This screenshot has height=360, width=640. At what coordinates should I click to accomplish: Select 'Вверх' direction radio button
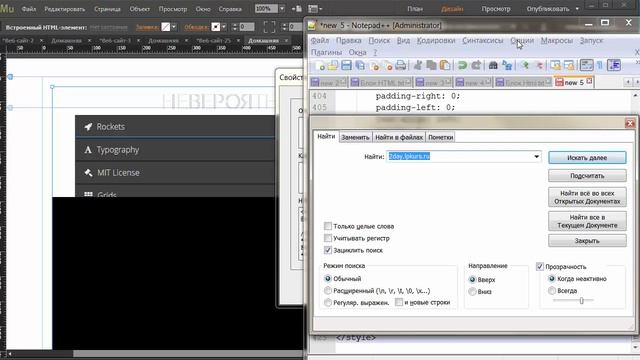point(472,280)
